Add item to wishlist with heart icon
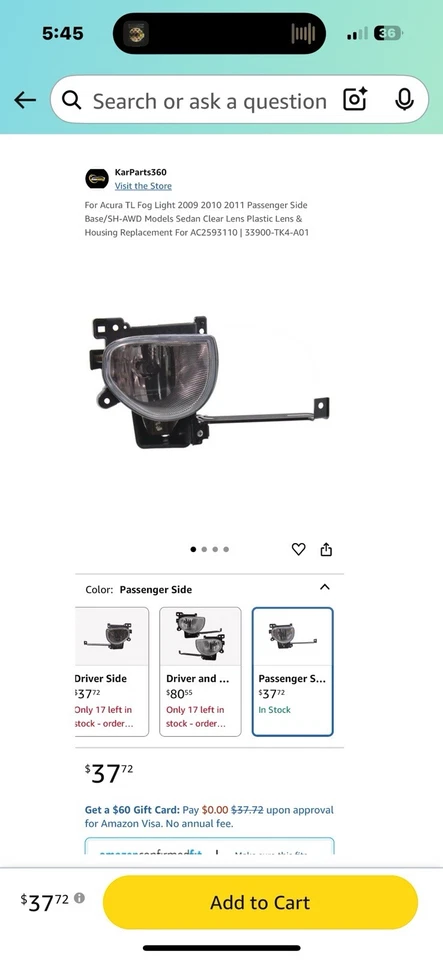The width and height of the screenshot is (443, 960). (298, 549)
